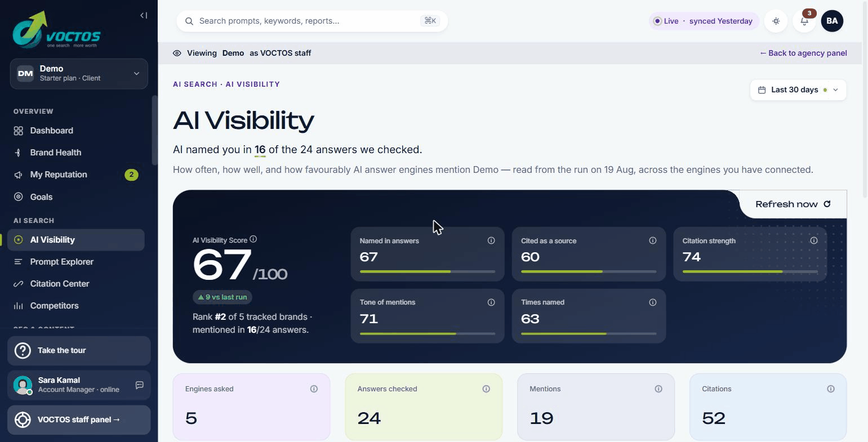Open the Goals section
The height and width of the screenshot is (442, 868).
coord(76,197)
